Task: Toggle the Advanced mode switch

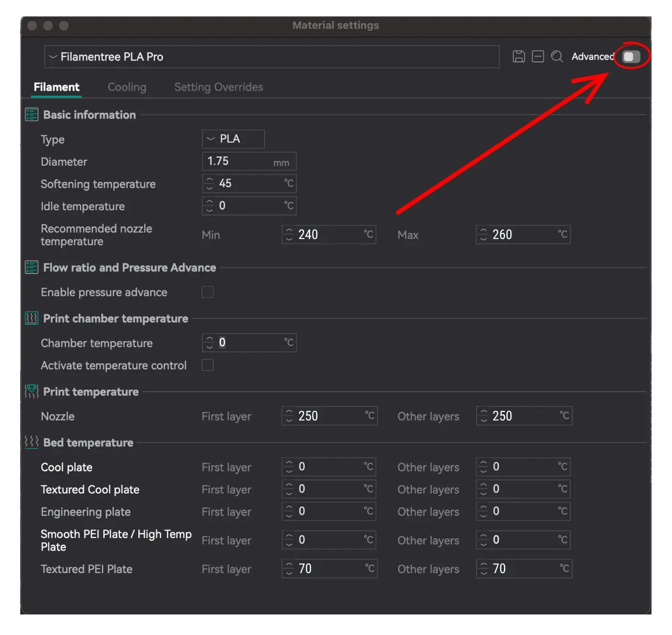Action: pyautogui.click(x=631, y=57)
